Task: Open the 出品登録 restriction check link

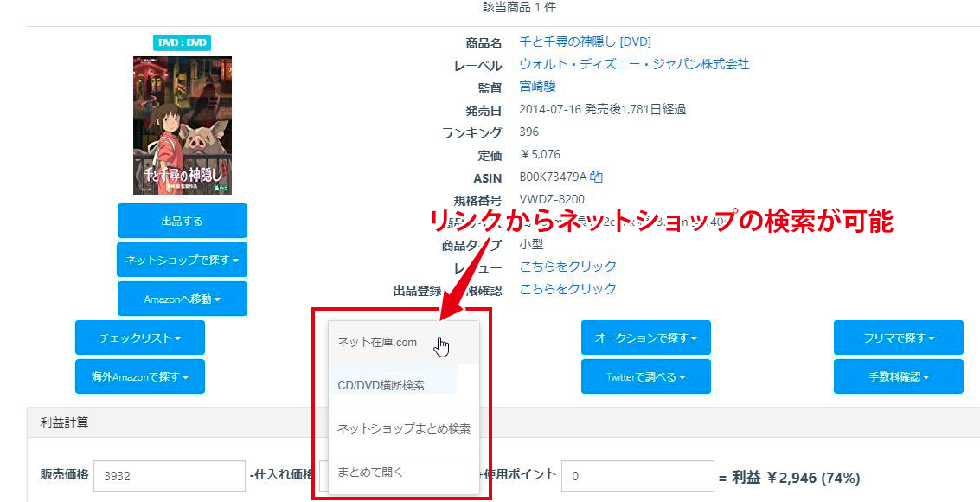Action: click(568, 289)
